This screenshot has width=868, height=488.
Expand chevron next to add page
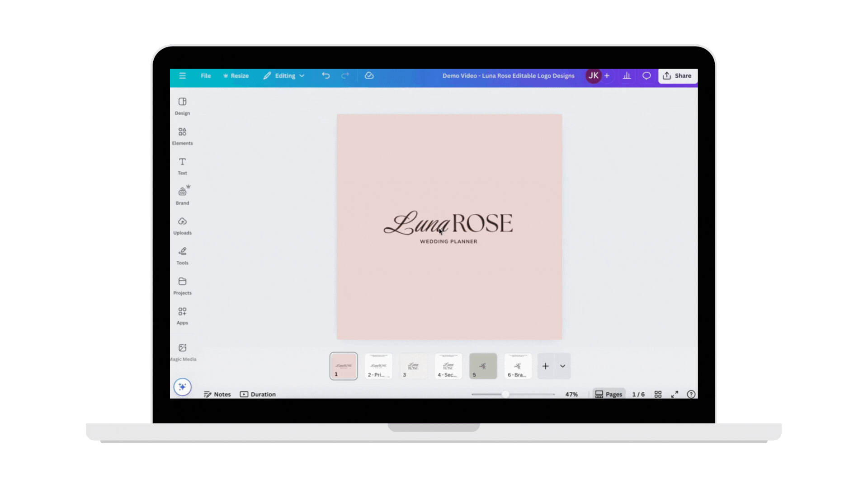click(x=562, y=366)
